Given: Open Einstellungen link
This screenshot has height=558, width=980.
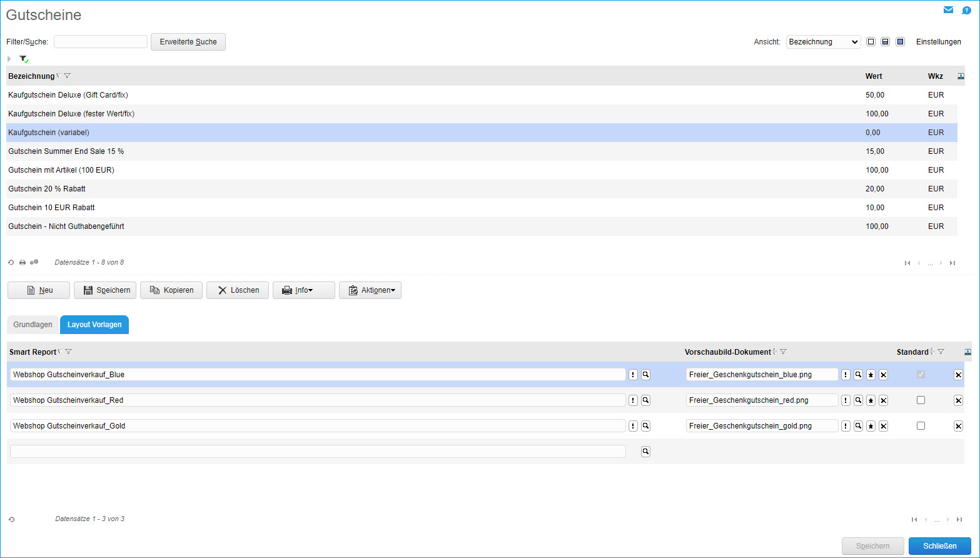Looking at the screenshot, I should (939, 42).
